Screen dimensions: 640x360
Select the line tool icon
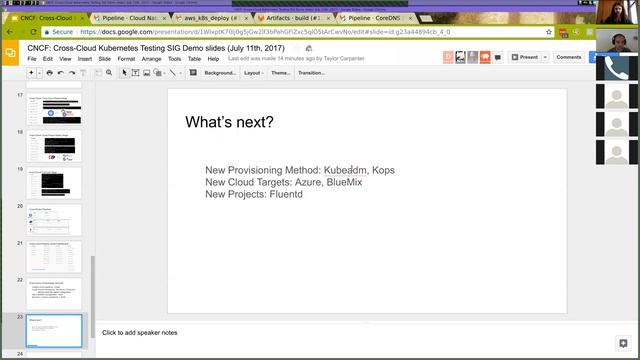(173, 73)
